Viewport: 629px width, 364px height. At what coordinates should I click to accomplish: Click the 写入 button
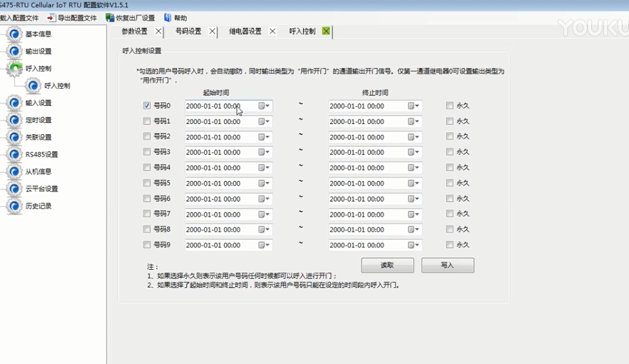pos(447,266)
